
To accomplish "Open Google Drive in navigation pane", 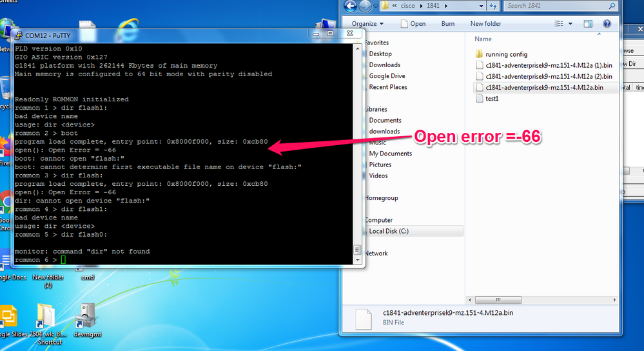I will point(387,76).
